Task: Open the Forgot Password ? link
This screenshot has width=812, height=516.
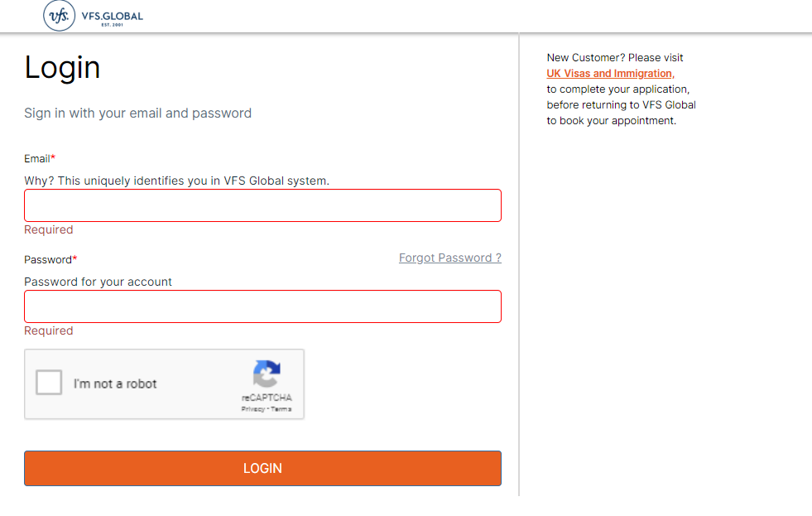Action: coord(450,258)
